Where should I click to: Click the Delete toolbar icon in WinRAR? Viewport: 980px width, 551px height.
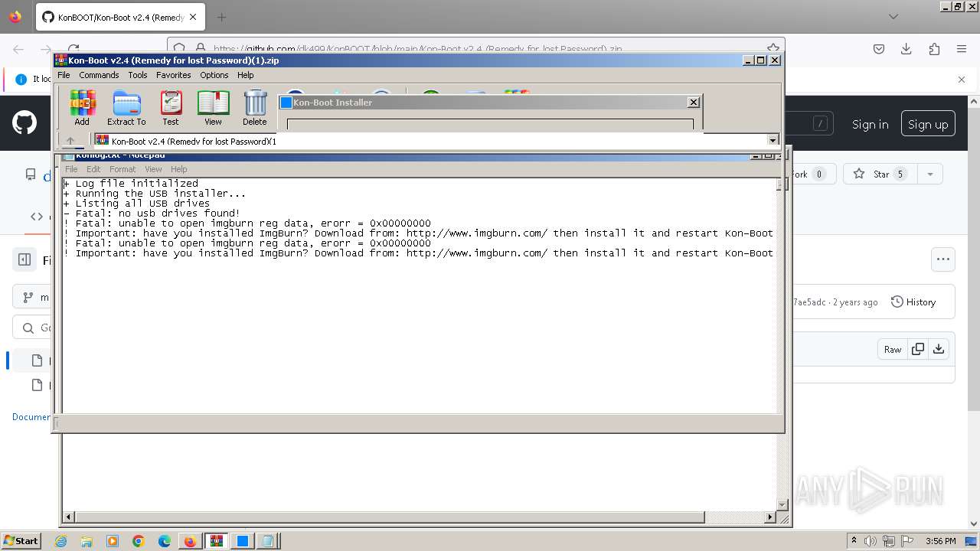(x=255, y=108)
